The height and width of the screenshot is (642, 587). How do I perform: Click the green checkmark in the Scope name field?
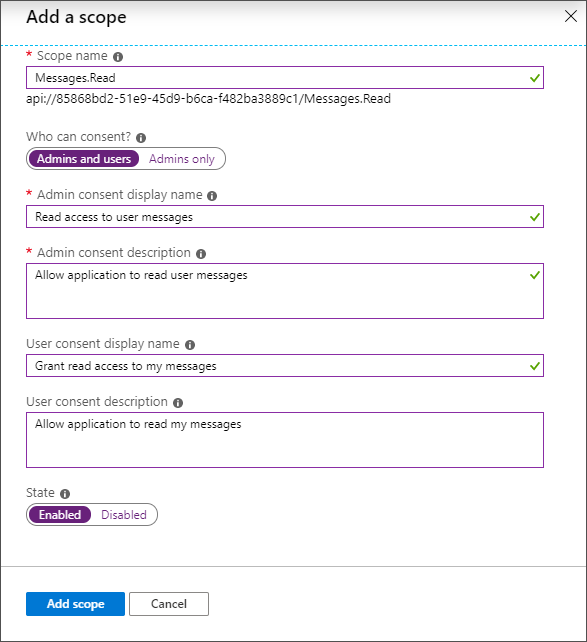[535, 78]
